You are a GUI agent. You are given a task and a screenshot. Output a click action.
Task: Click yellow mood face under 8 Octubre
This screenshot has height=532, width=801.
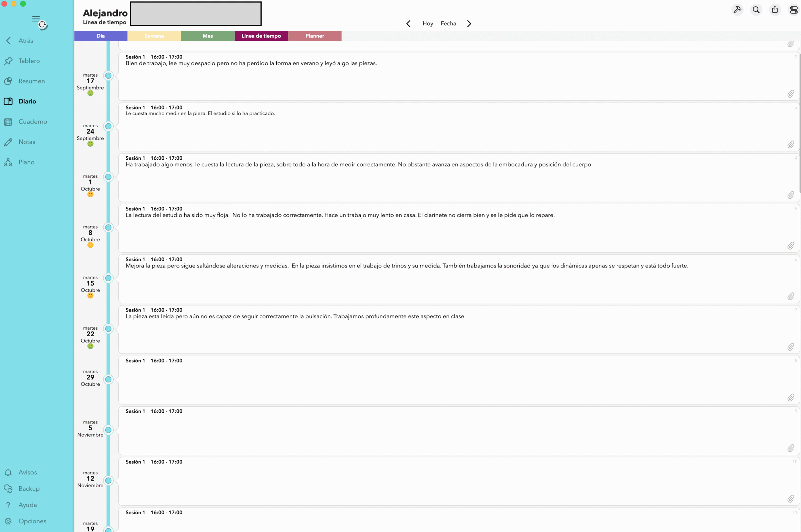(90, 245)
